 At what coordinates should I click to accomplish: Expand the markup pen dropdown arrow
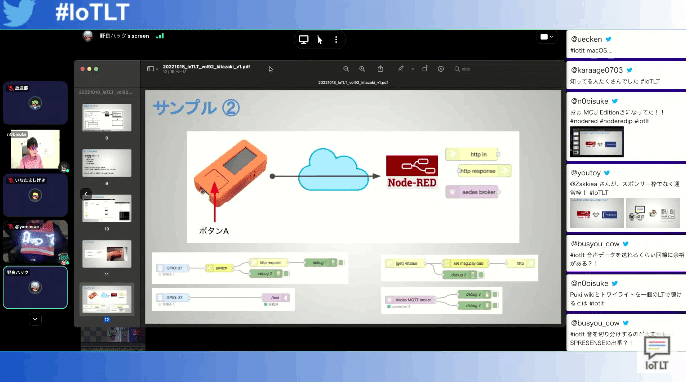412,69
